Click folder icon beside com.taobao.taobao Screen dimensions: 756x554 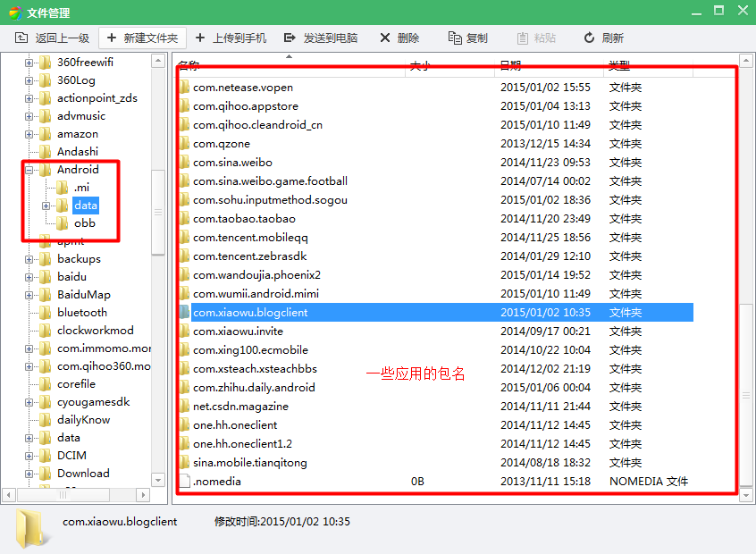coord(184,219)
